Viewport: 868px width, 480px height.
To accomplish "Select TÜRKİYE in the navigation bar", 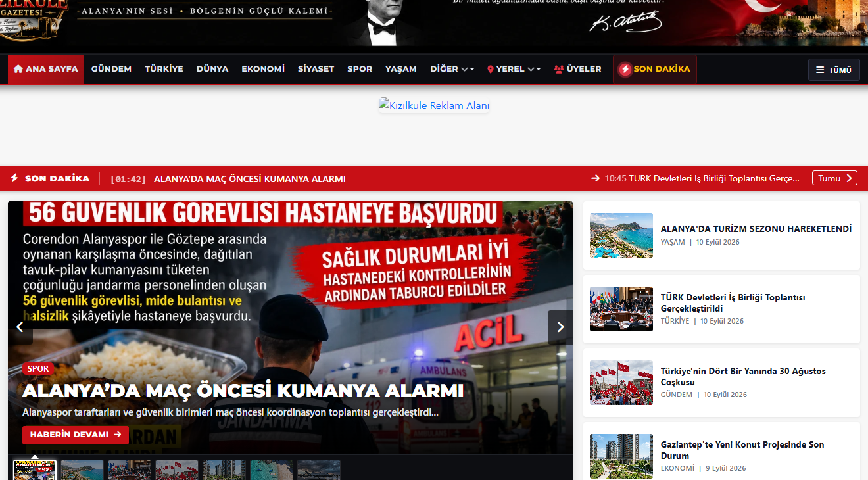I will point(164,69).
